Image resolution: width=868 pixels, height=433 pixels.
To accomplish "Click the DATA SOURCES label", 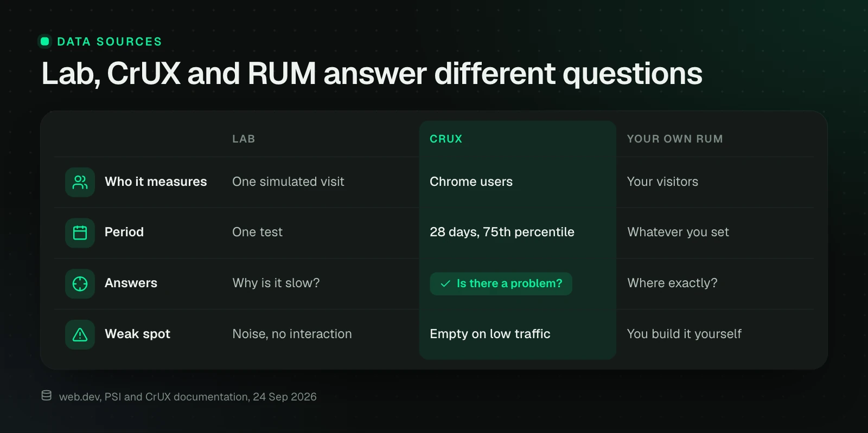I will pyautogui.click(x=110, y=42).
